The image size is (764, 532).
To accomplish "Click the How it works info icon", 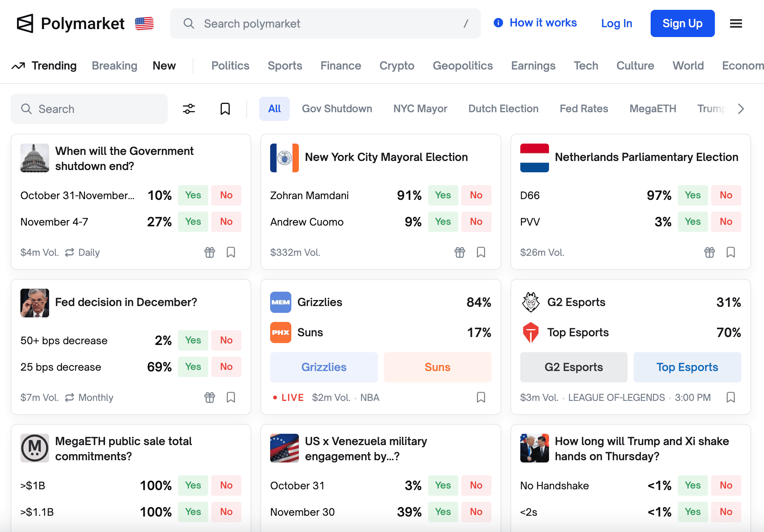I will point(498,23).
